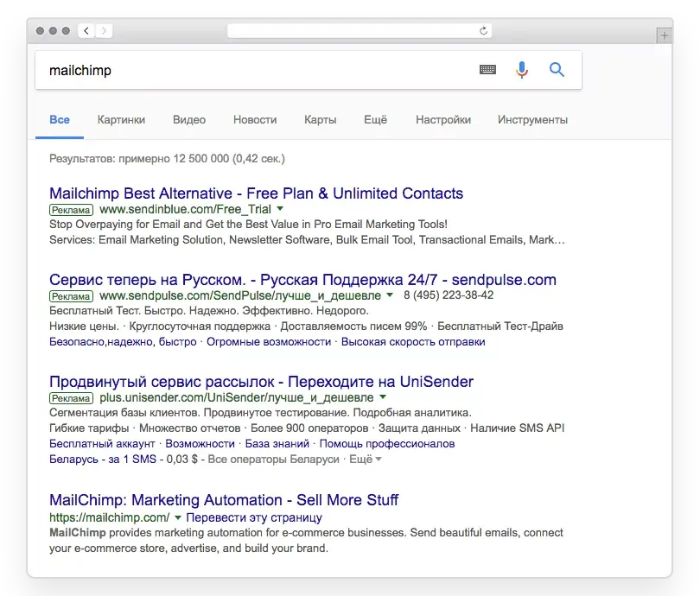The image size is (700, 596).
Task: Click the blue magnifier search icon
Action: [557, 70]
